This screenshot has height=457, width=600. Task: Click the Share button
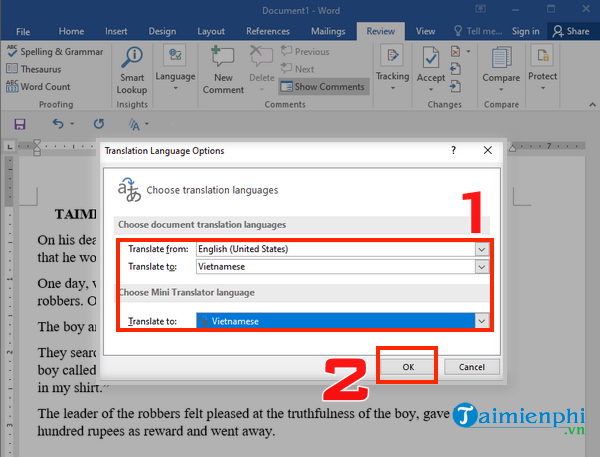pyautogui.click(x=571, y=31)
